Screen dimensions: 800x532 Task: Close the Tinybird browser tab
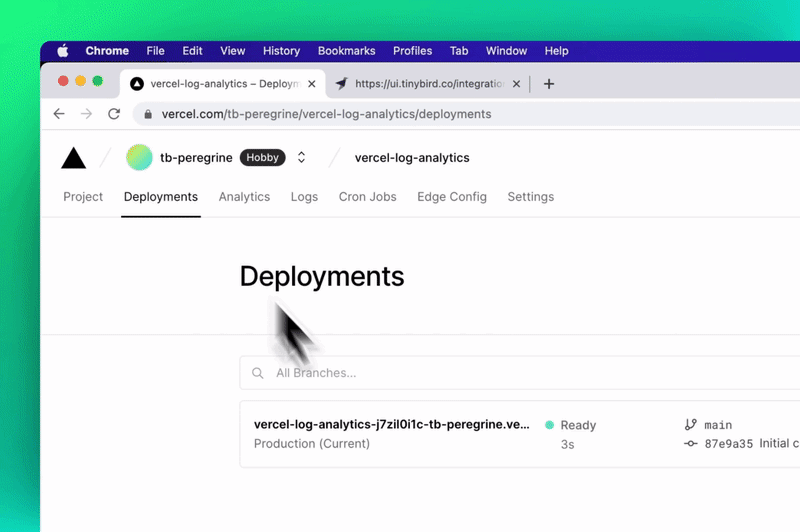click(x=516, y=84)
